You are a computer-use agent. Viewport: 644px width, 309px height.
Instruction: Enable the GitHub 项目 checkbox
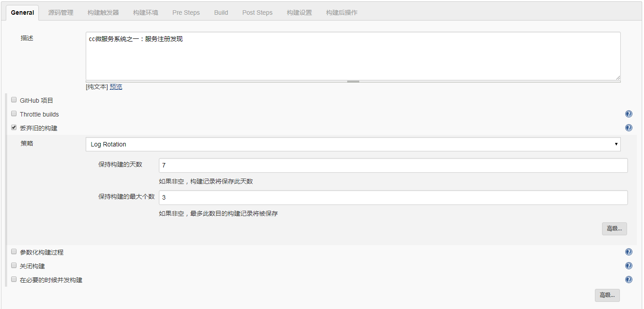14,100
